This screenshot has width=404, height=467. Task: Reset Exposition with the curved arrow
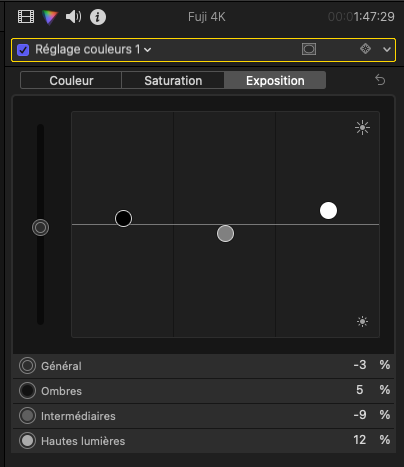click(380, 80)
